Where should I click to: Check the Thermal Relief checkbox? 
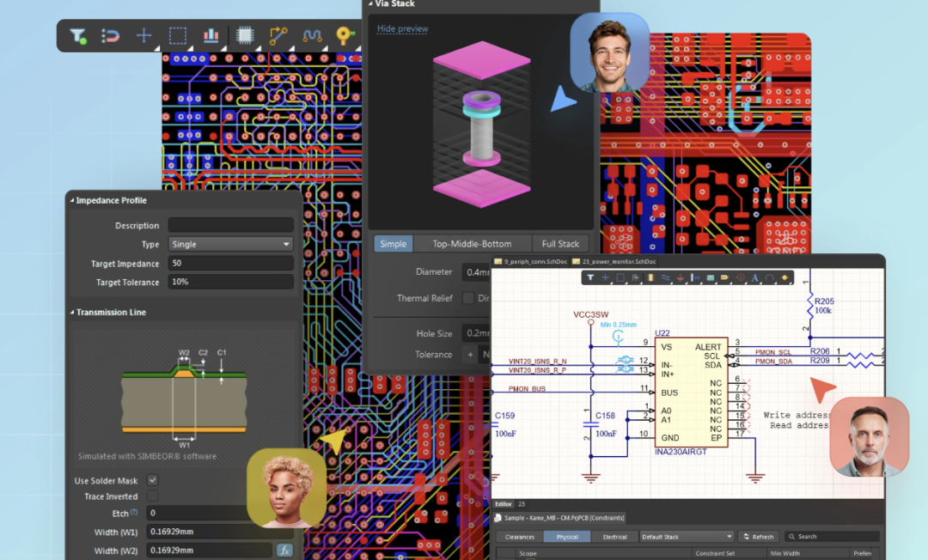[x=468, y=298]
